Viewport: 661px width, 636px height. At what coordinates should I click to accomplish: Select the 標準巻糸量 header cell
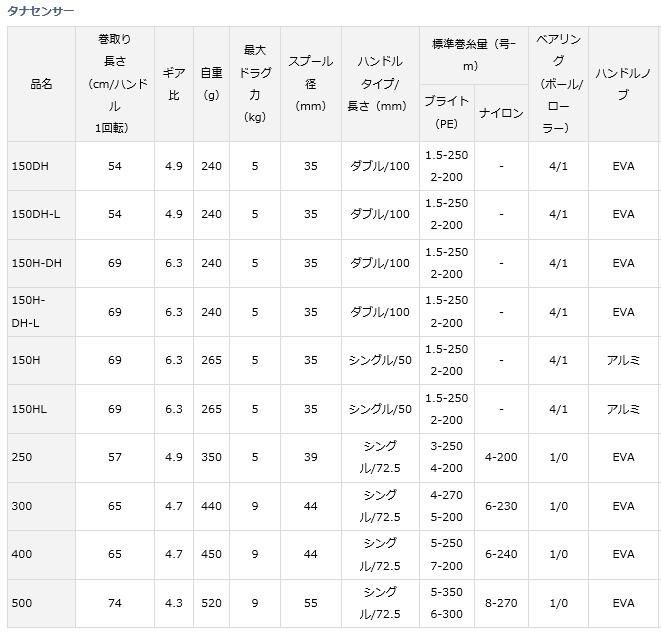473,56
